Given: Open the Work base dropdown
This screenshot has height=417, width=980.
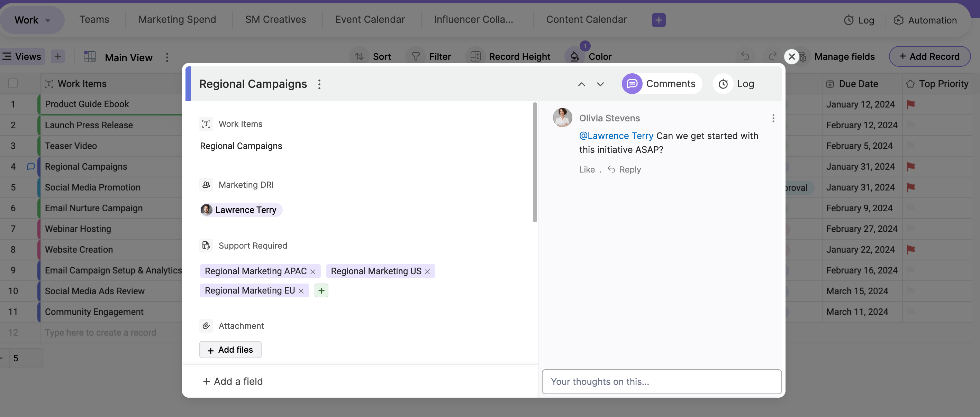Looking at the screenshot, I should pos(32,20).
